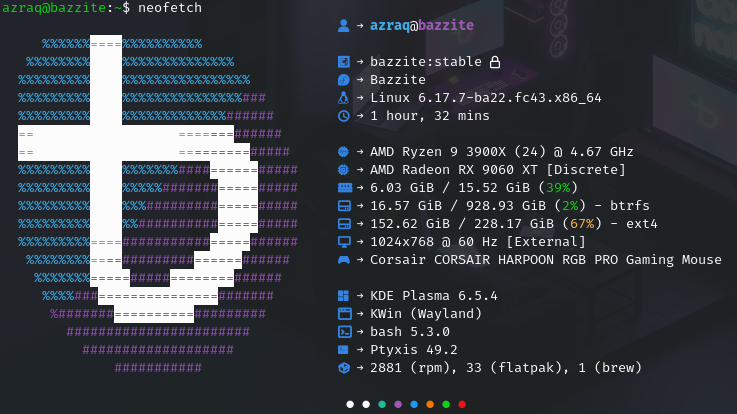Viewport: 737px width, 414px height.
Task: Click the '- btrfs' filesystem label
Action: (622, 206)
